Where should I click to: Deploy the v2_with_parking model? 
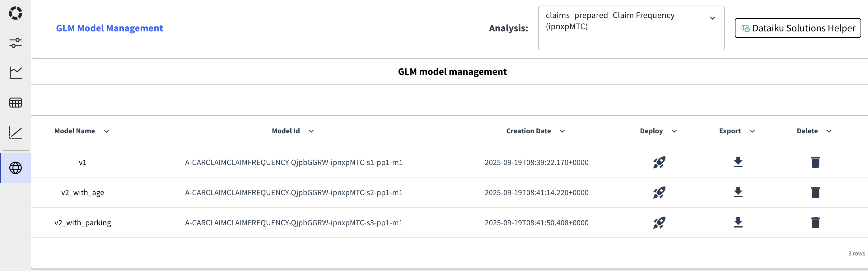[659, 223]
